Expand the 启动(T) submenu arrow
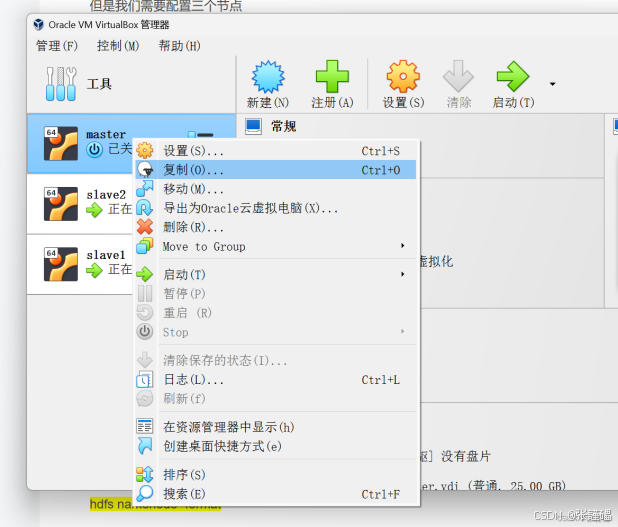 point(402,274)
